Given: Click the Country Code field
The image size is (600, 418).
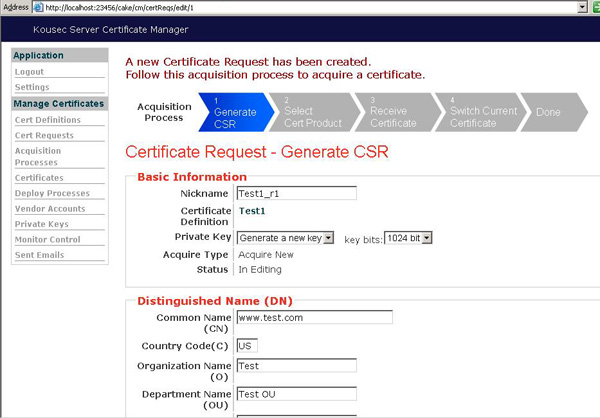Looking at the screenshot, I should (247, 346).
